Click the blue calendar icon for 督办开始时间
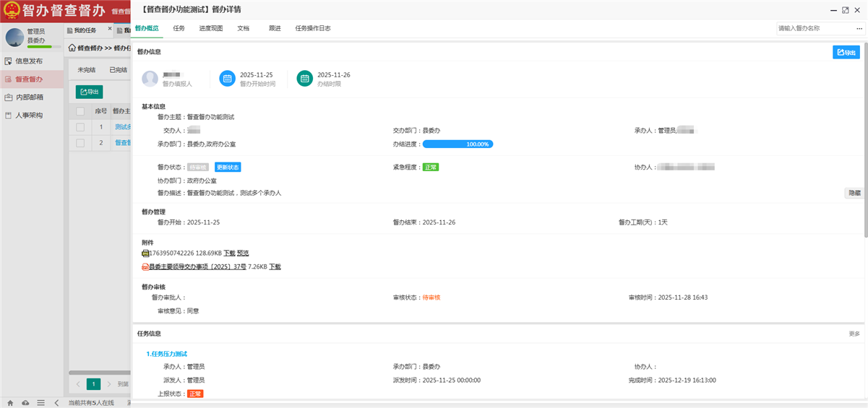Image resolution: width=868 pixels, height=408 pixels. [x=228, y=79]
